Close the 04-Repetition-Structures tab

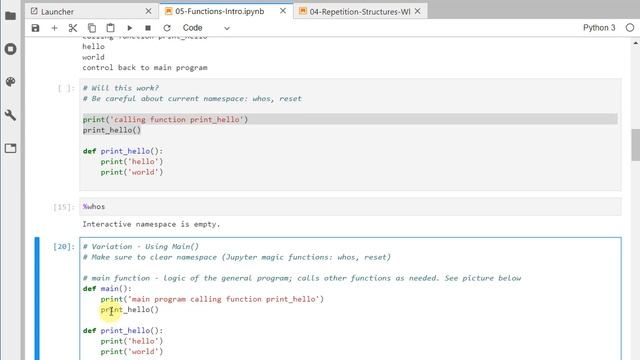[418, 11]
